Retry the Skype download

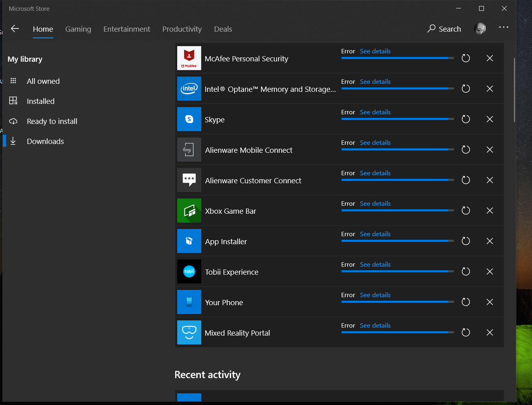[x=466, y=119]
